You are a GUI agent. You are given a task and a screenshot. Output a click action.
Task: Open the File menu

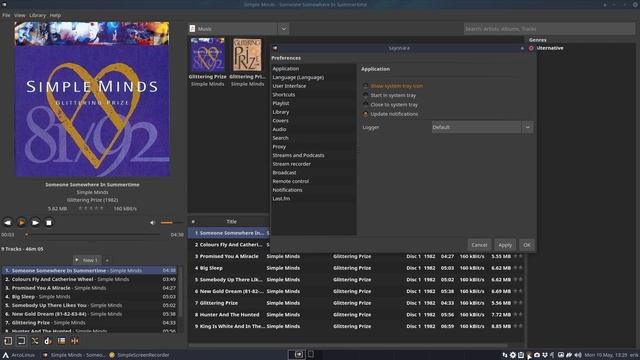pos(6,15)
